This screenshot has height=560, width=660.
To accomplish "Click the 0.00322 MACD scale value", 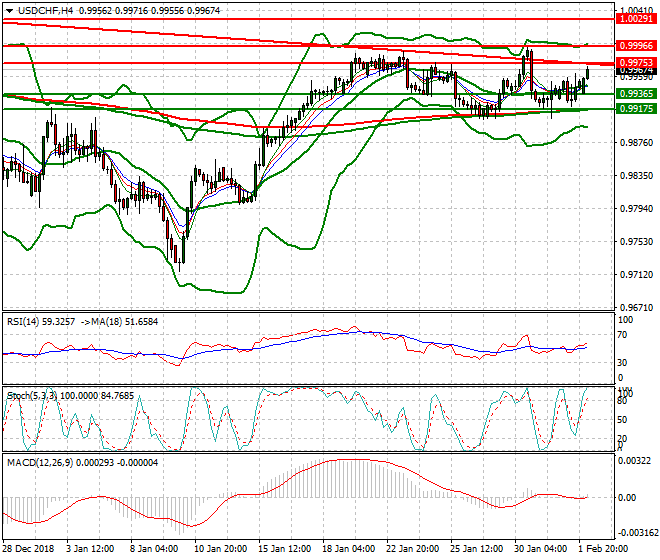I will 635,461.
